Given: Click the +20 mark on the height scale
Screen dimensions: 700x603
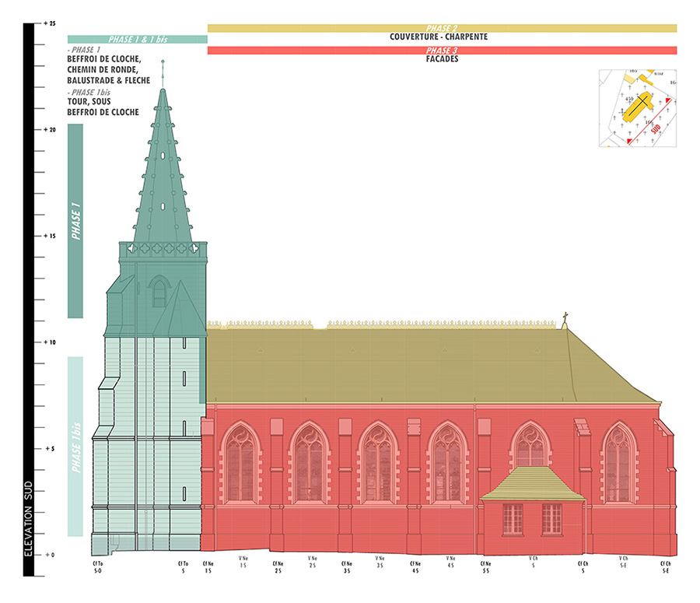Looking at the screenshot, I should tap(50, 130).
